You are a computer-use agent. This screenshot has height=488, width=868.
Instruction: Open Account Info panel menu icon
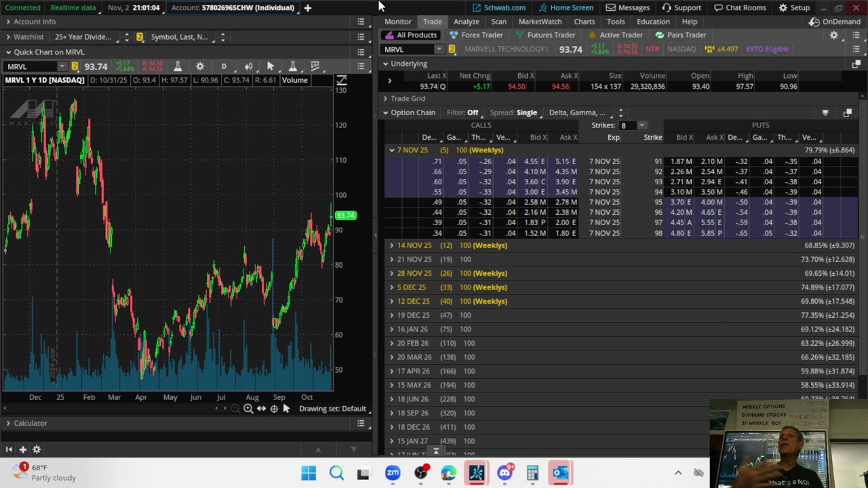pyautogui.click(x=361, y=22)
